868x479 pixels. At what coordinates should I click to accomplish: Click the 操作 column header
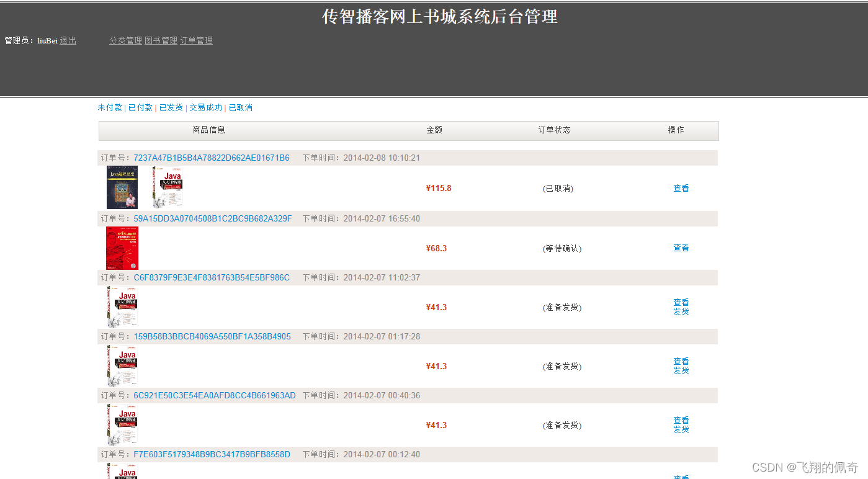pos(676,130)
